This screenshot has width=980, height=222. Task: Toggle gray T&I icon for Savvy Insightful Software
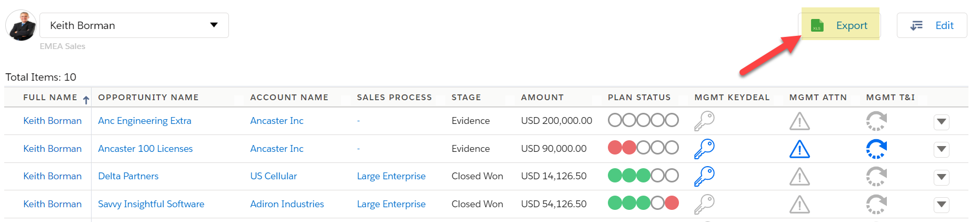click(x=876, y=204)
